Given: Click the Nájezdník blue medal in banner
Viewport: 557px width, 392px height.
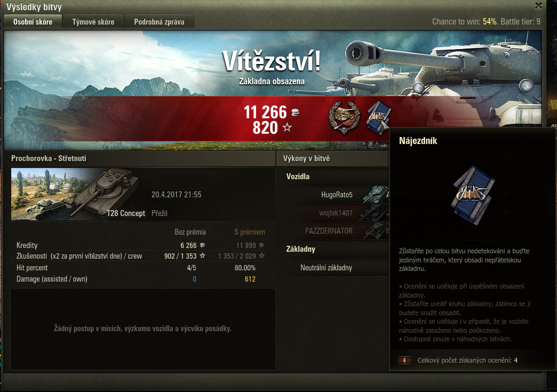Looking at the screenshot, I should point(379,117).
